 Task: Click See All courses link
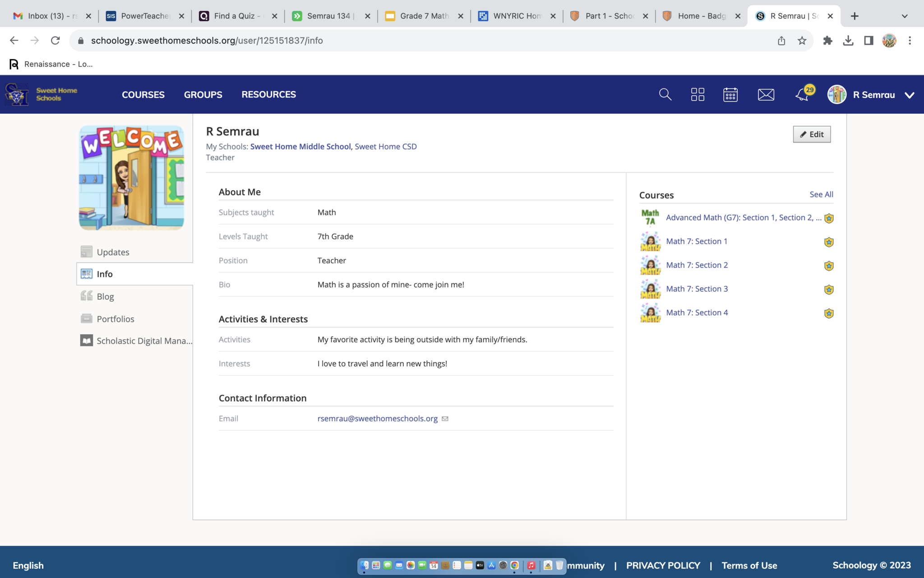821,194
